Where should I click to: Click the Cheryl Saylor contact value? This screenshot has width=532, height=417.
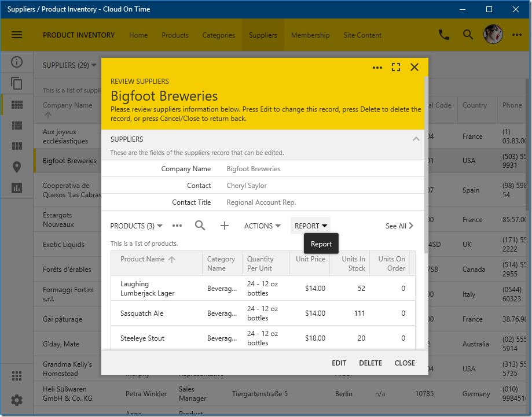click(x=247, y=186)
